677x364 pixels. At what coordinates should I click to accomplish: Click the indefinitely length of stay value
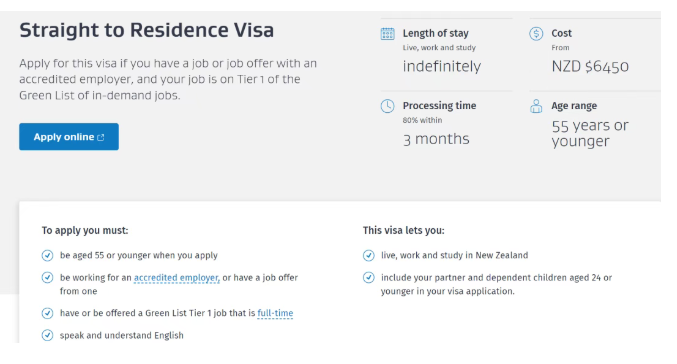coord(442,66)
